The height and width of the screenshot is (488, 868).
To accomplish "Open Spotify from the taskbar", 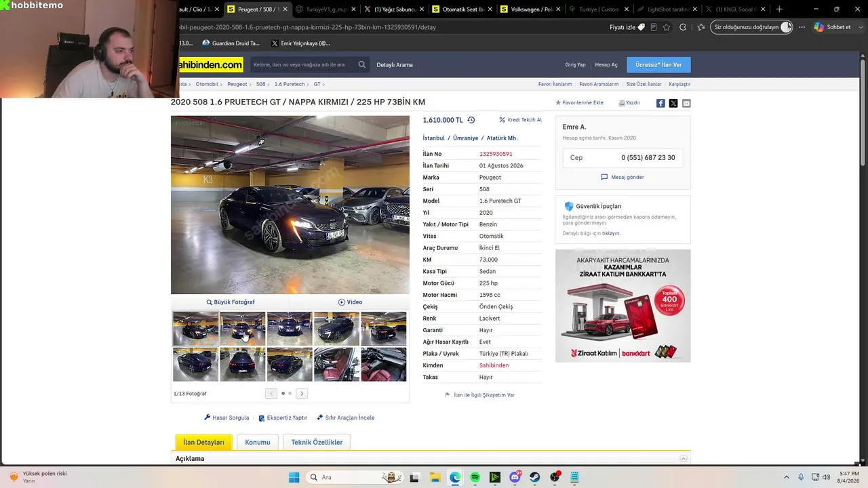I will 475,477.
